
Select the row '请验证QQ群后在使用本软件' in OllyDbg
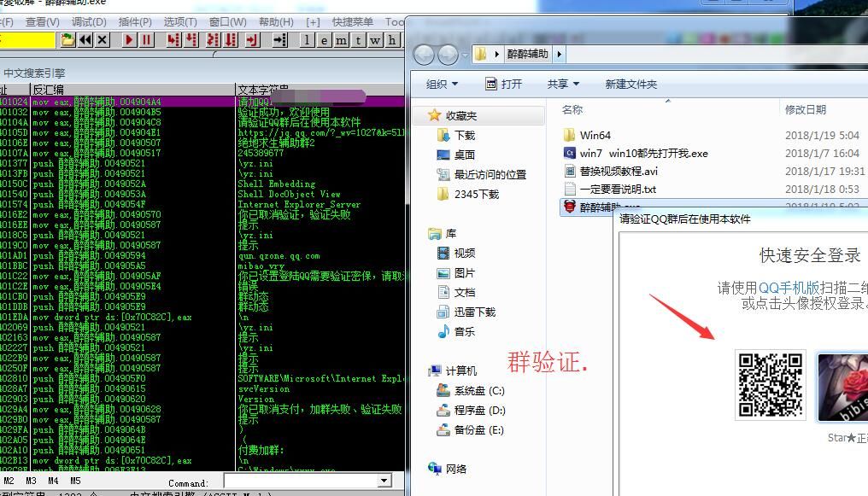202,122
